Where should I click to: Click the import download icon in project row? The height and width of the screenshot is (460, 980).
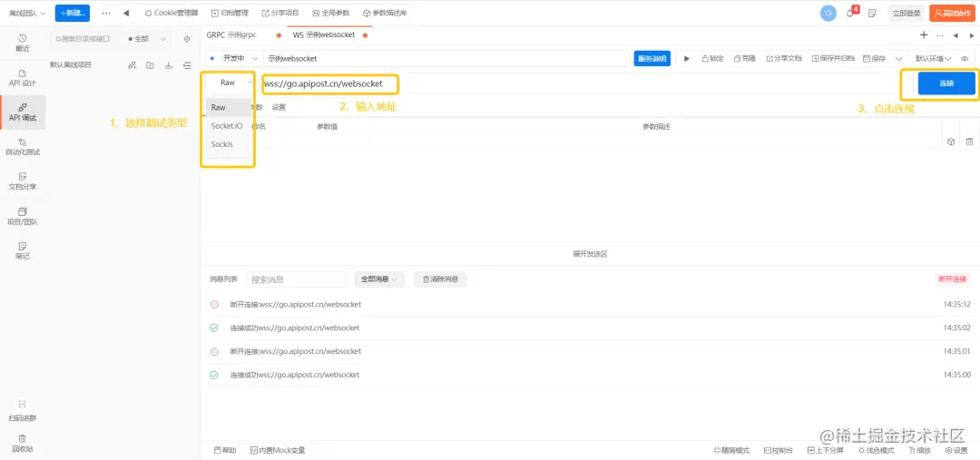(x=168, y=65)
